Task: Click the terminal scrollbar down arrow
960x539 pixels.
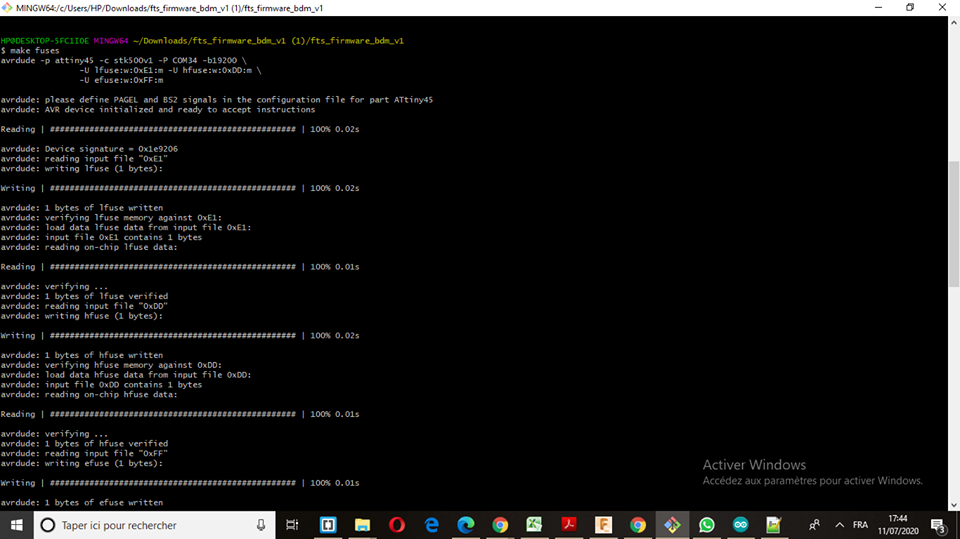Action: [x=954, y=505]
